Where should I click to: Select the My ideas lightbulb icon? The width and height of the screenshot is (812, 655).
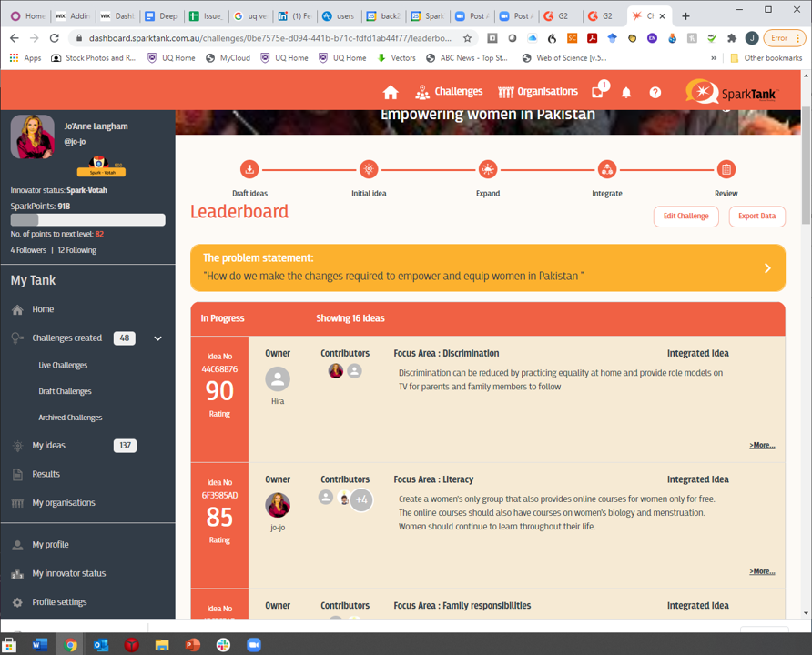pos(16,445)
